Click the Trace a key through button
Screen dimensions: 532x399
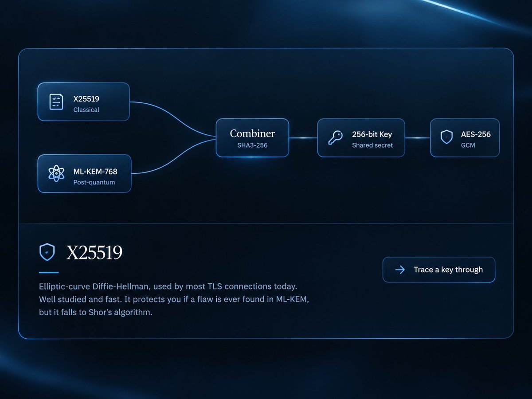(439, 270)
